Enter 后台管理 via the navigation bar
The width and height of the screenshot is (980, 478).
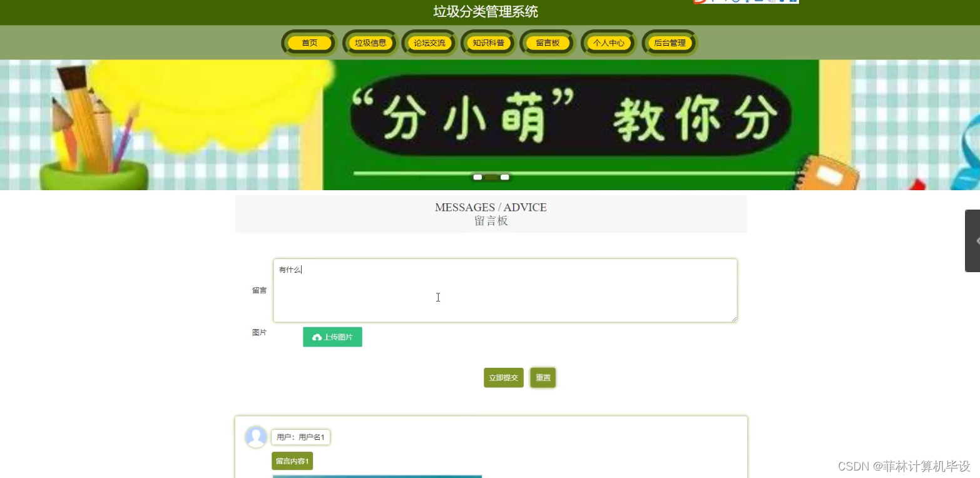click(x=669, y=43)
